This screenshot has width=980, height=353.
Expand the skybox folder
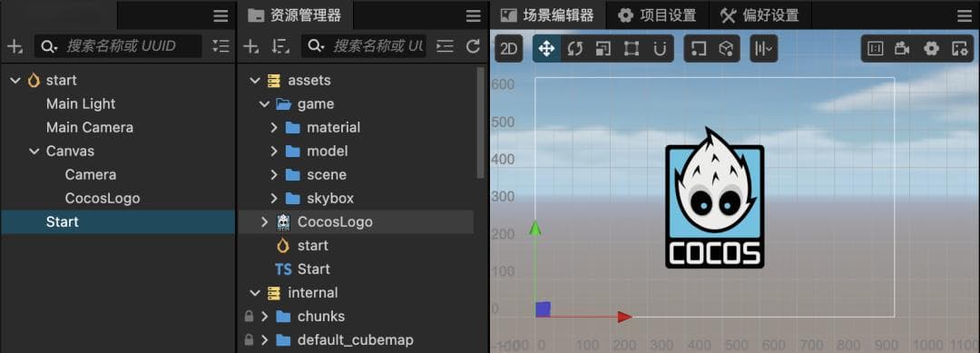click(x=274, y=199)
